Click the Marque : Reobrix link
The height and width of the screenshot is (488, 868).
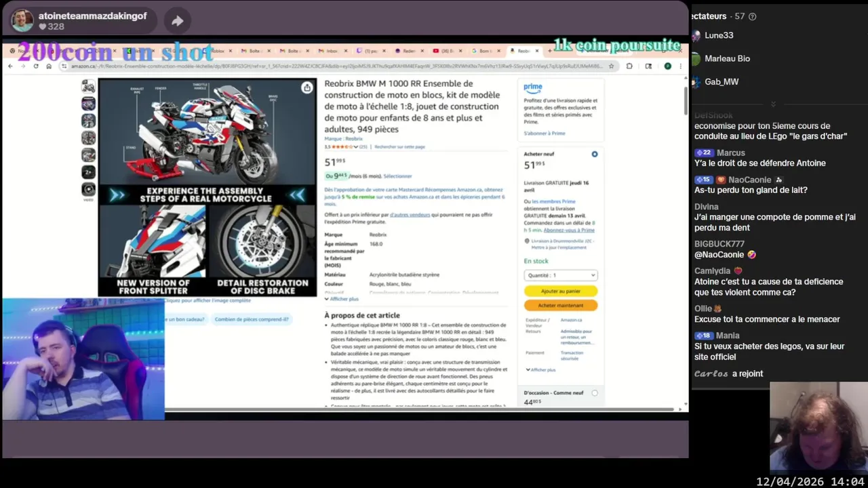(343, 138)
